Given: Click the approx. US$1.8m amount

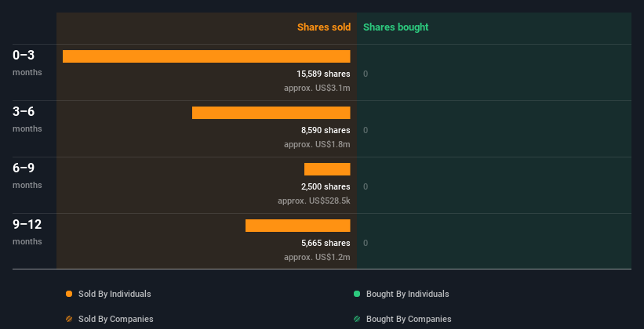Looking at the screenshot, I should tap(317, 145).
